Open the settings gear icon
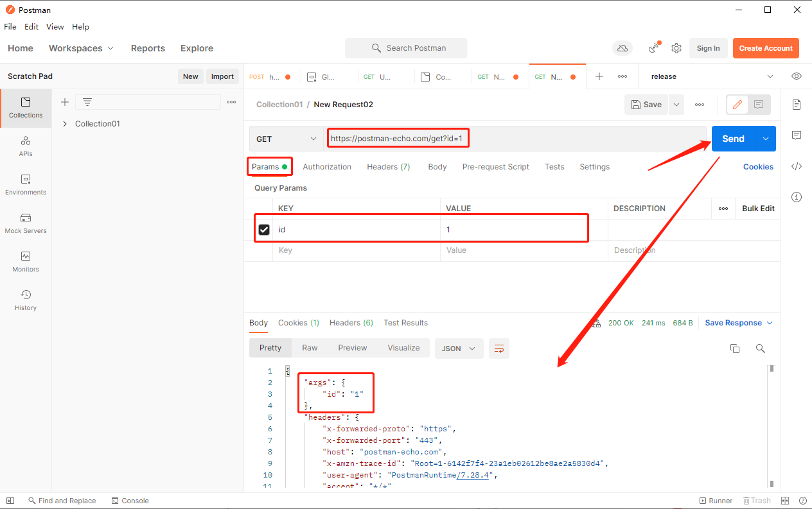812x509 pixels. click(676, 48)
